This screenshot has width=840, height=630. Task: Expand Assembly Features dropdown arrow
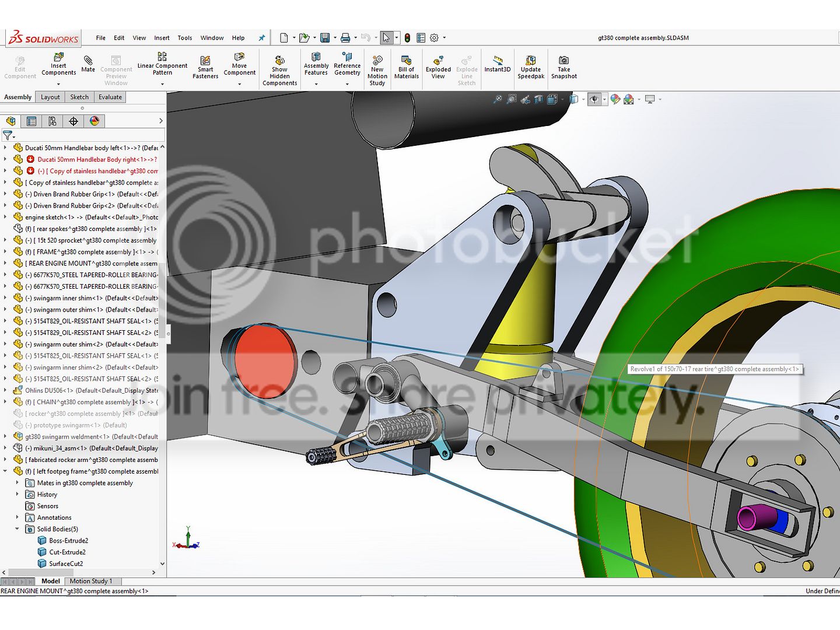(316, 84)
